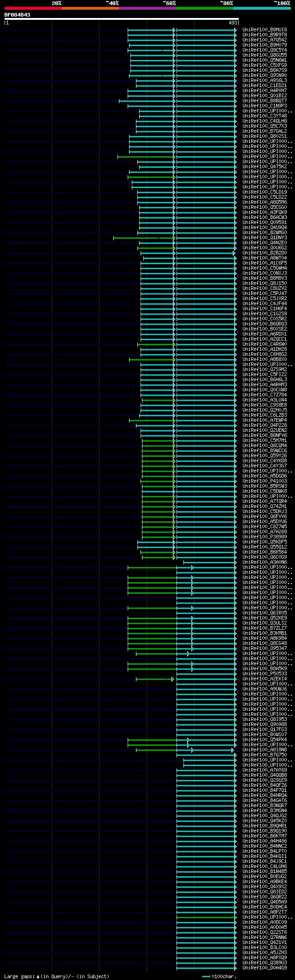Screen dimensions: 295x980
Task: Click hit label UniRef100_C9S8E8
Action: [265, 405]
